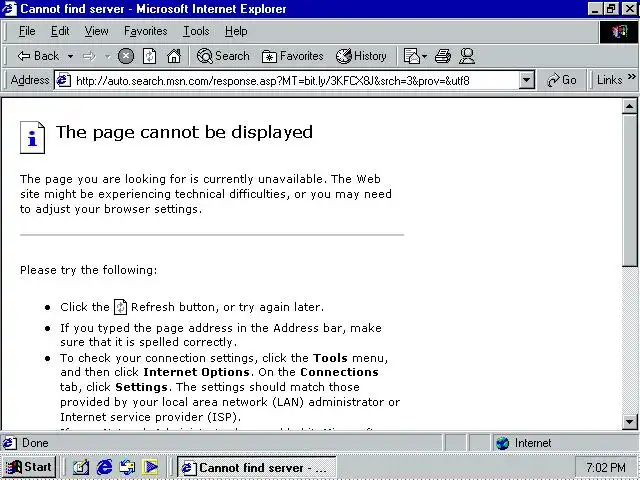The height and width of the screenshot is (480, 640).
Task: Open the Back history dropdown arrow
Action: tap(70, 56)
